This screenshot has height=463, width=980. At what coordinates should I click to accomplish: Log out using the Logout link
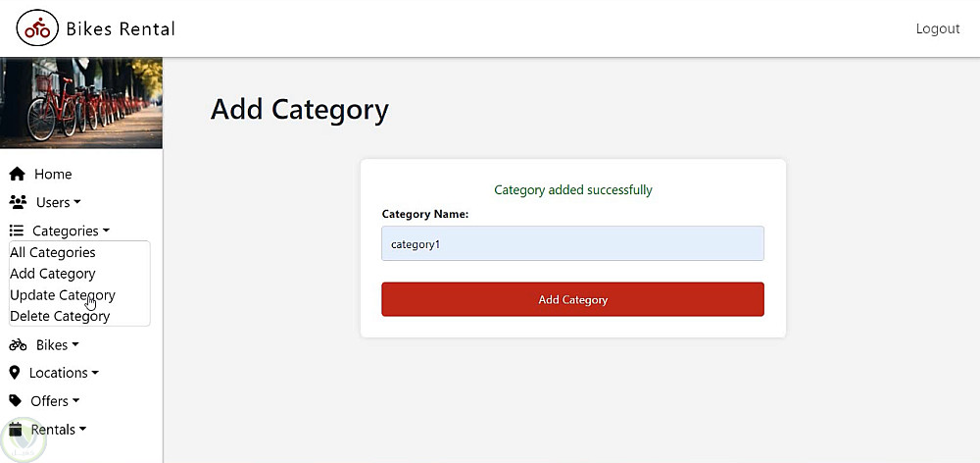point(937,28)
